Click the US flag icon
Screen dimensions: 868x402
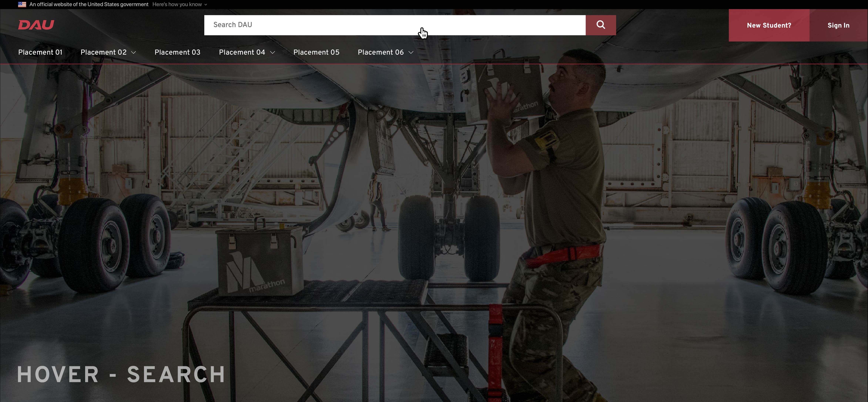click(22, 4)
